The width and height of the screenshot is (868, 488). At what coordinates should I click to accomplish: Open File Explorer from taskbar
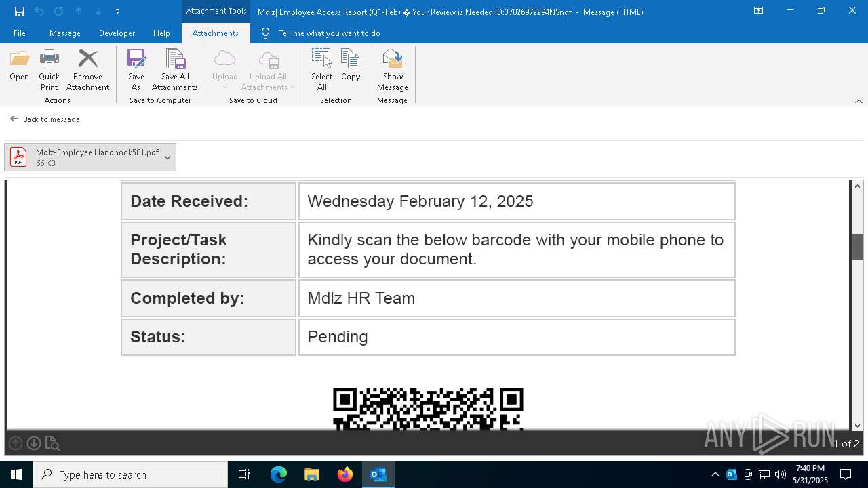[x=311, y=474]
